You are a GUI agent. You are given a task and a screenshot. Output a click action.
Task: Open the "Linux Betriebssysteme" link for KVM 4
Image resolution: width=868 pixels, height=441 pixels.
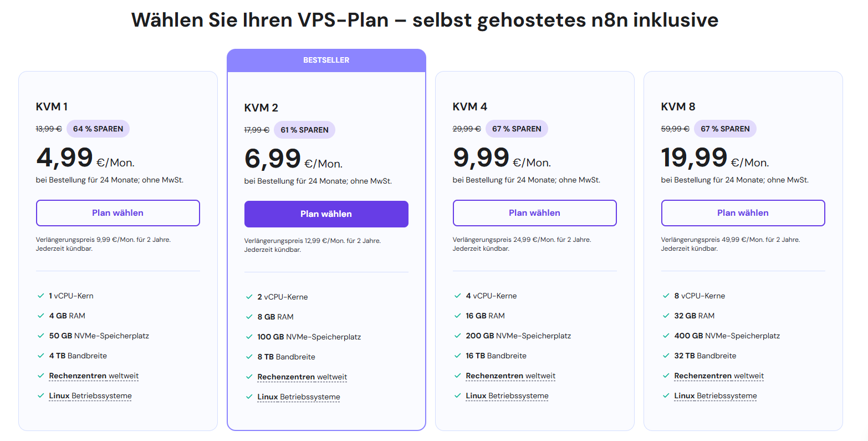507,396
